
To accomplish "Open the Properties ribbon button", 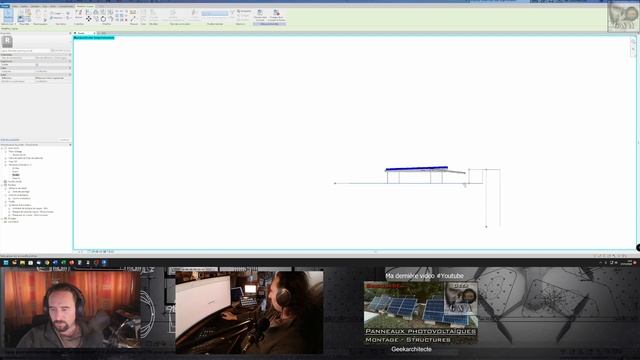I will coord(21,19).
